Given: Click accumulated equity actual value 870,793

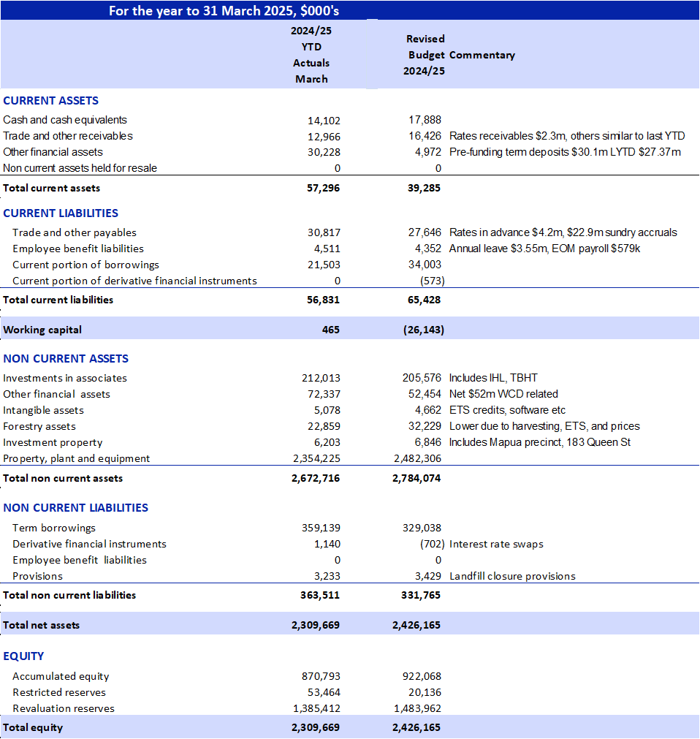Looking at the screenshot, I should coord(322,676).
